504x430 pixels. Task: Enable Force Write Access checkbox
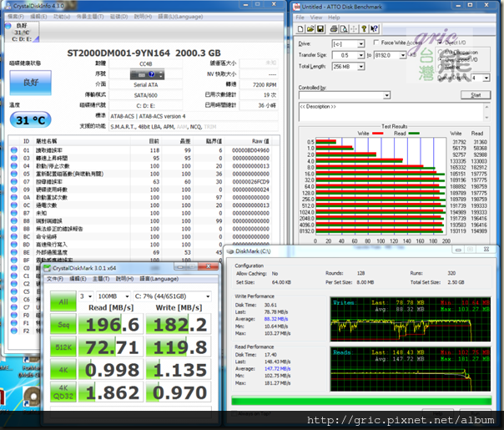point(376,43)
